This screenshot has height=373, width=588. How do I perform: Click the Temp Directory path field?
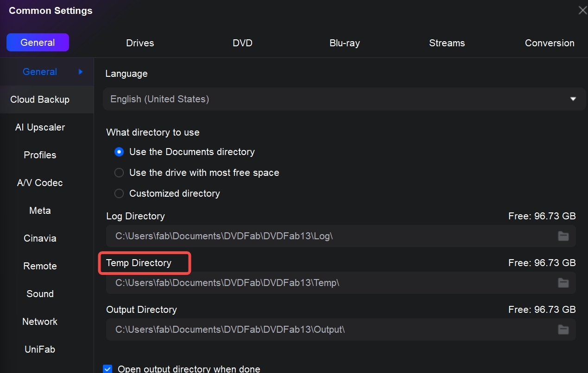click(x=341, y=283)
